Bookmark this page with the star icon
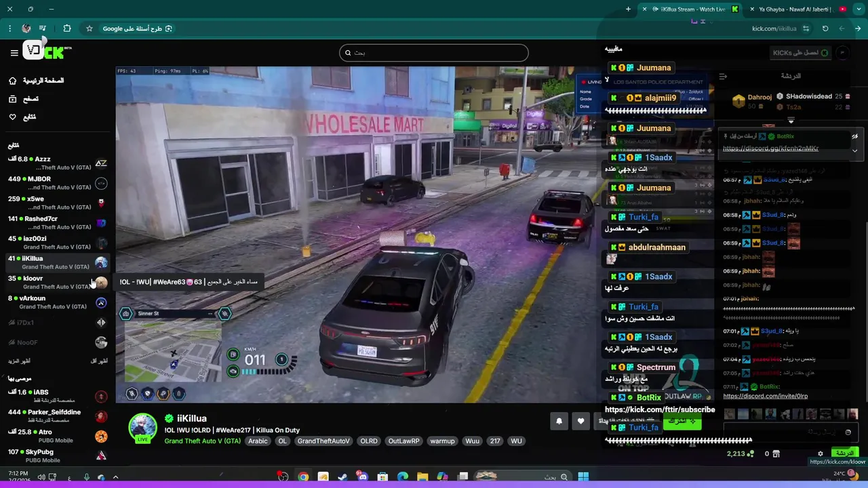 (x=89, y=28)
